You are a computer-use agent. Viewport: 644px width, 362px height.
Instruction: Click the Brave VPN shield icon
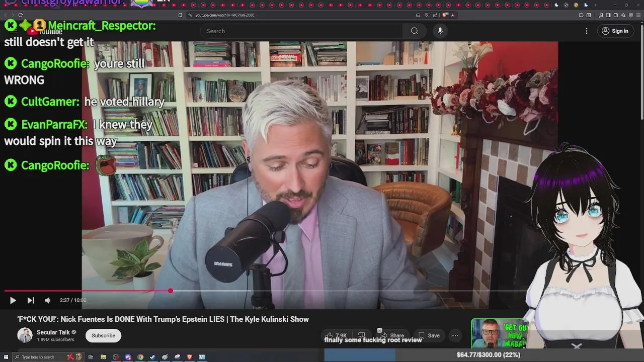tap(631, 15)
